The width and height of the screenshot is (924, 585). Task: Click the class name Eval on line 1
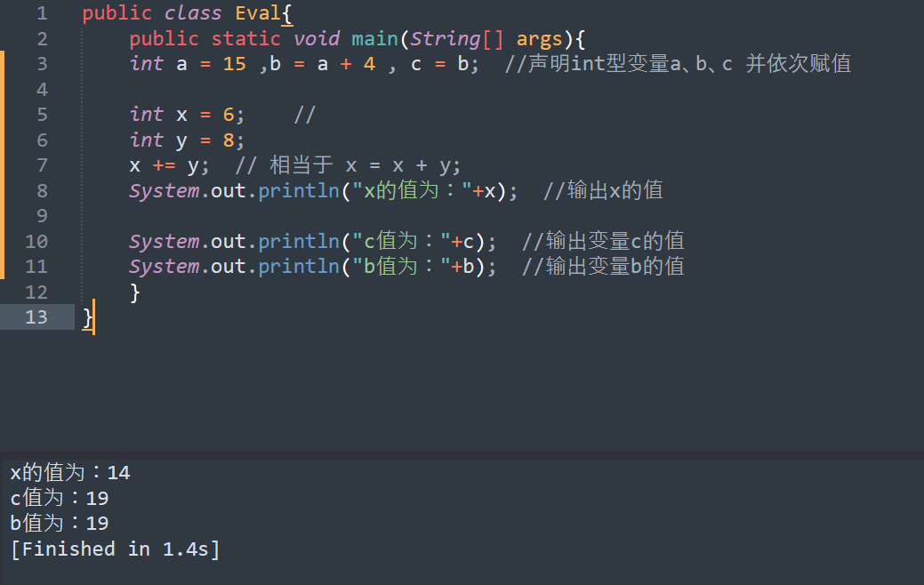coord(258,13)
